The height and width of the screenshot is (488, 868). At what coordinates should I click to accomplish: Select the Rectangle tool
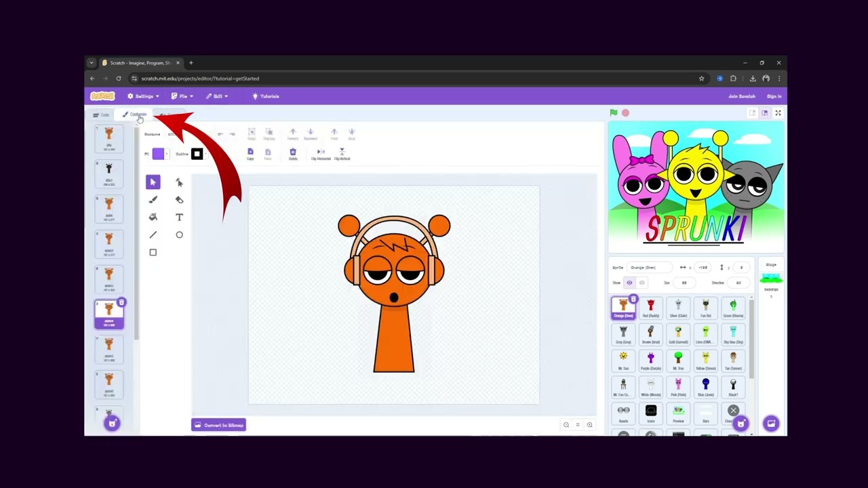click(x=153, y=253)
